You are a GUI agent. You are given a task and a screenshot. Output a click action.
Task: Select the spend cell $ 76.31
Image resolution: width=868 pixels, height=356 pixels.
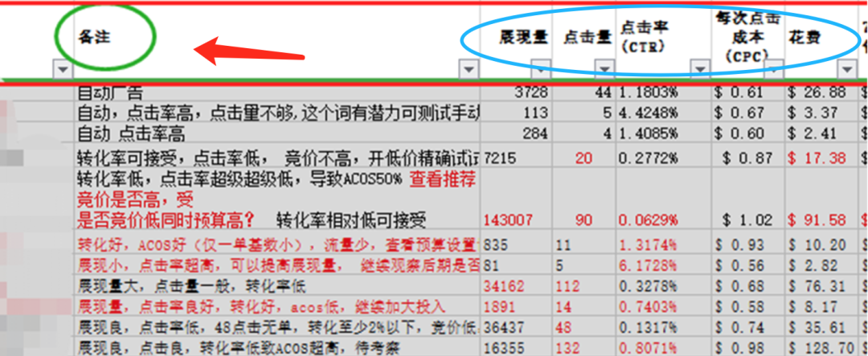pyautogui.click(x=821, y=286)
